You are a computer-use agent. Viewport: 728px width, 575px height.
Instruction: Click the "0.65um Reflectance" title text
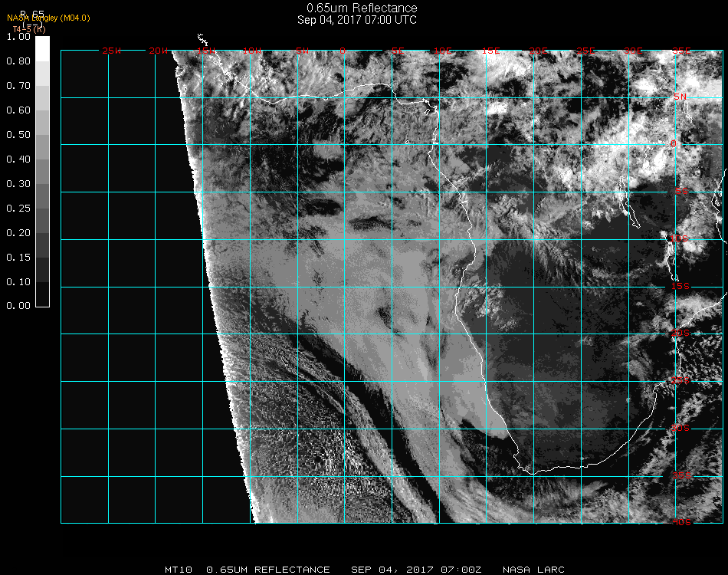point(362,8)
